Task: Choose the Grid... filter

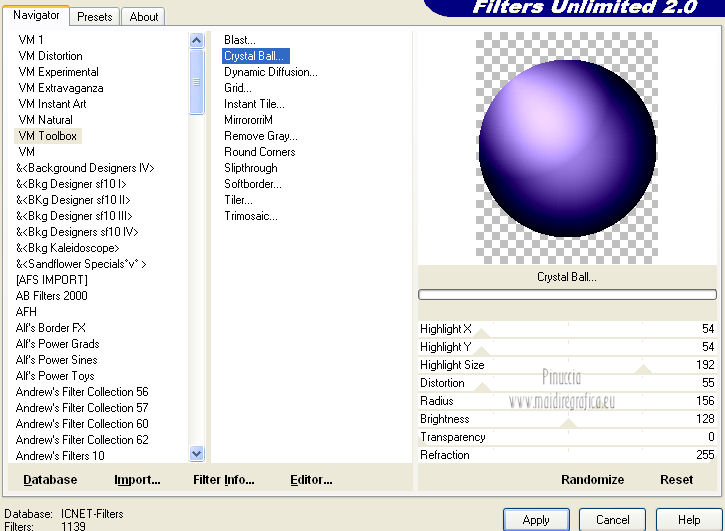Action: pyautogui.click(x=238, y=88)
